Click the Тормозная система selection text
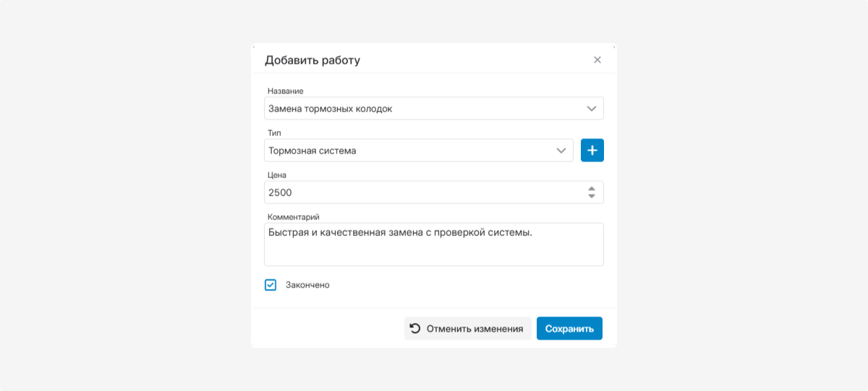The height and width of the screenshot is (391, 868). pyautogui.click(x=312, y=151)
